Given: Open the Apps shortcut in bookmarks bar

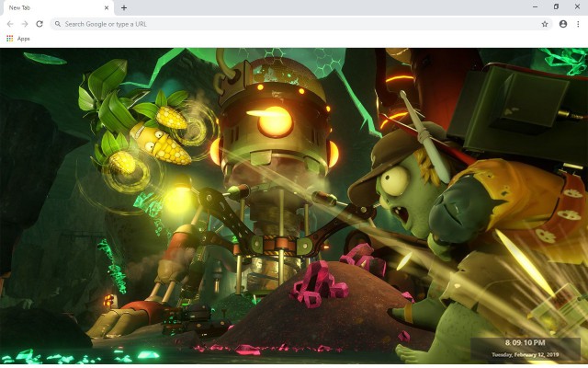Looking at the screenshot, I should (18, 39).
